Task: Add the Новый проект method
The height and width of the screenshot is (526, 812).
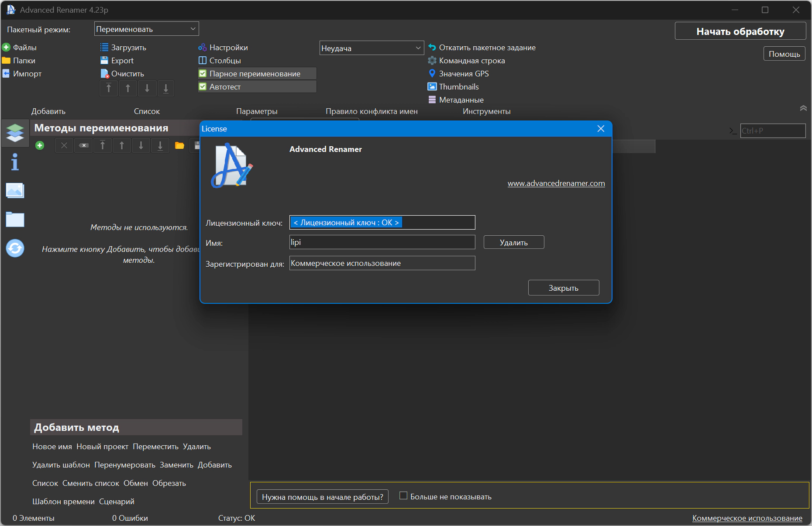Action: (x=102, y=447)
